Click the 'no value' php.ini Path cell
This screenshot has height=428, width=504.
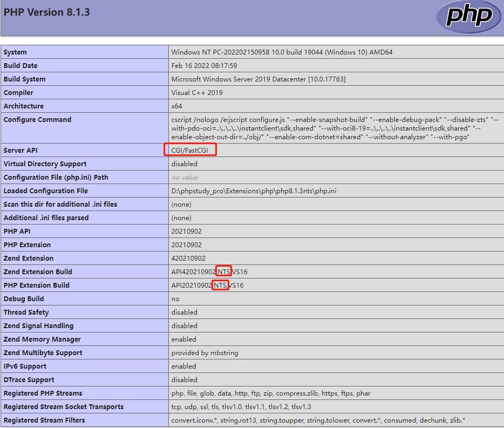click(x=185, y=177)
